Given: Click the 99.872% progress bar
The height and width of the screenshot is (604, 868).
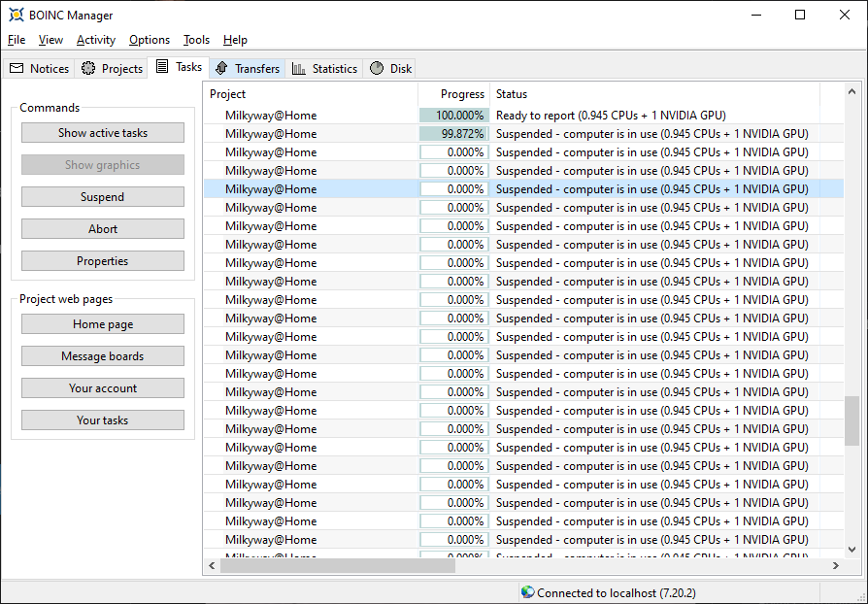Looking at the screenshot, I should point(454,133).
